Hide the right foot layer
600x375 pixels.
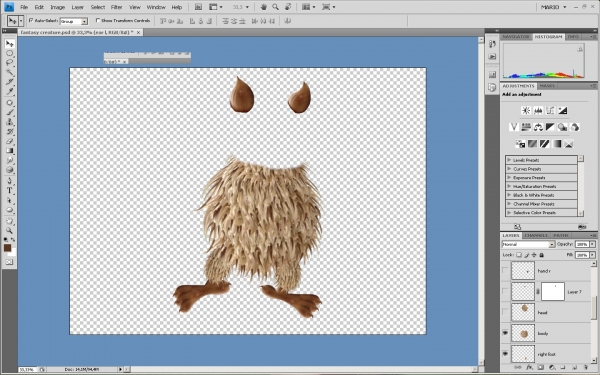click(505, 354)
